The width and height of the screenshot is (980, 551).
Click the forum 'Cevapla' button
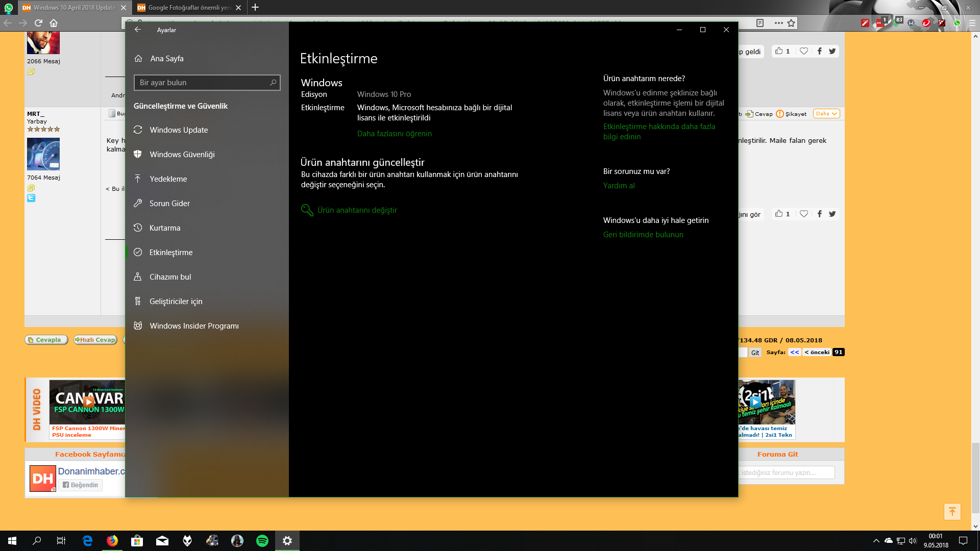pyautogui.click(x=46, y=340)
